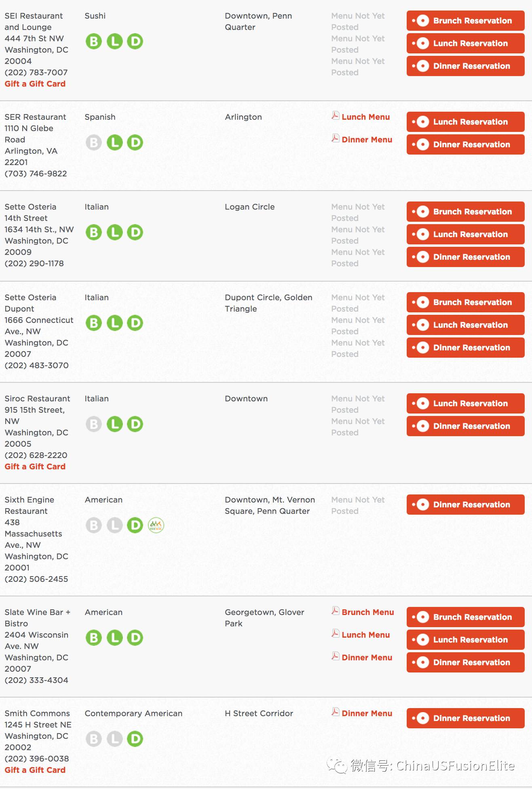Click the PDF icon beside Slate Brunch Menu
The height and width of the screenshot is (789, 532).
point(335,611)
